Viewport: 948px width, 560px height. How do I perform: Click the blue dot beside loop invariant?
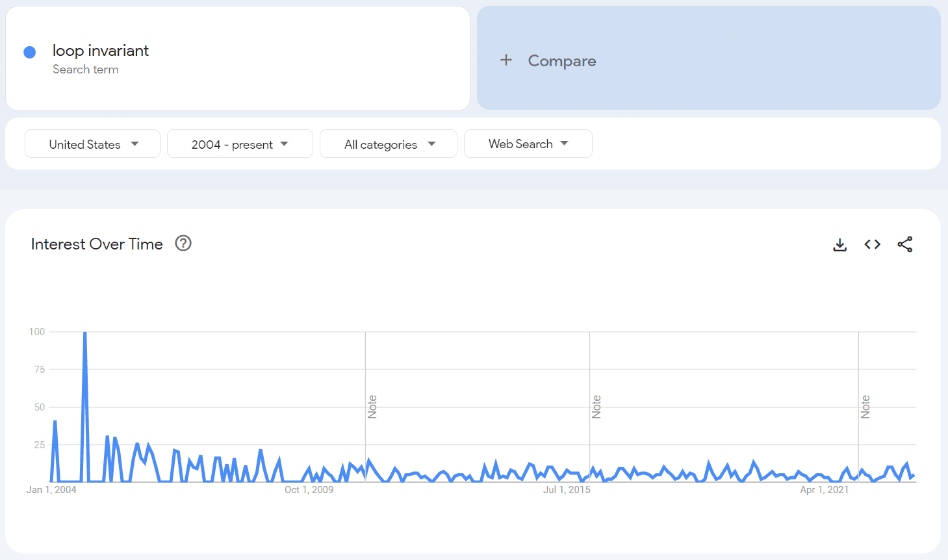tap(29, 52)
